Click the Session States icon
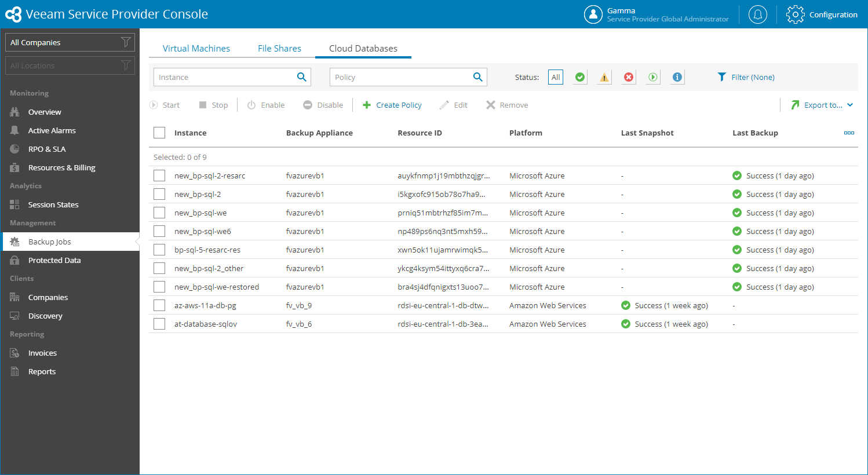Image resolution: width=868 pixels, height=475 pixels. pos(14,204)
